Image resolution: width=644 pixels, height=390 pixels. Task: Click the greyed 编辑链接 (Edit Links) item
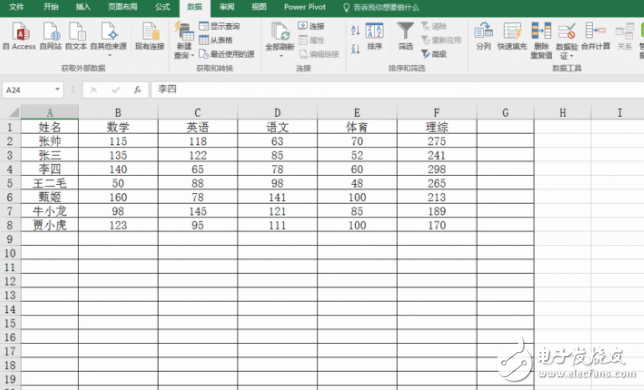click(319, 54)
